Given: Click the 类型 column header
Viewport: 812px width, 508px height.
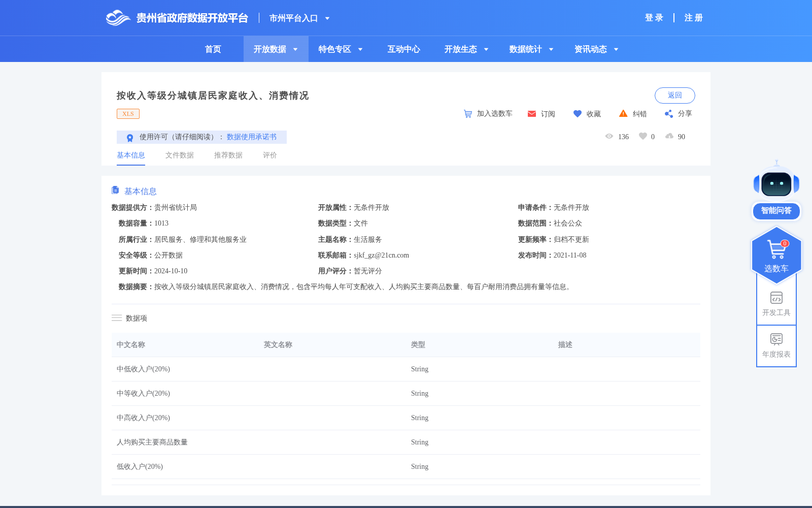Looking at the screenshot, I should click(418, 344).
